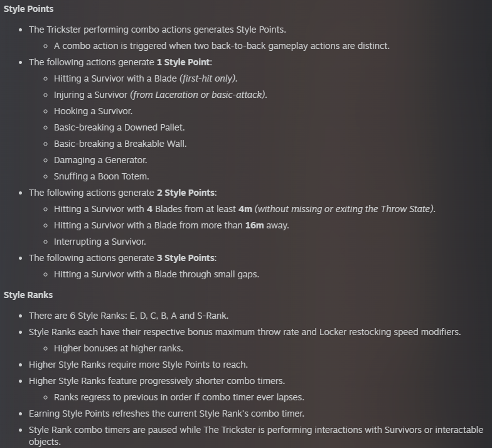Click the 'There are 6 Style Ranks' sentence
This screenshot has width=492, height=448.
[129, 316]
